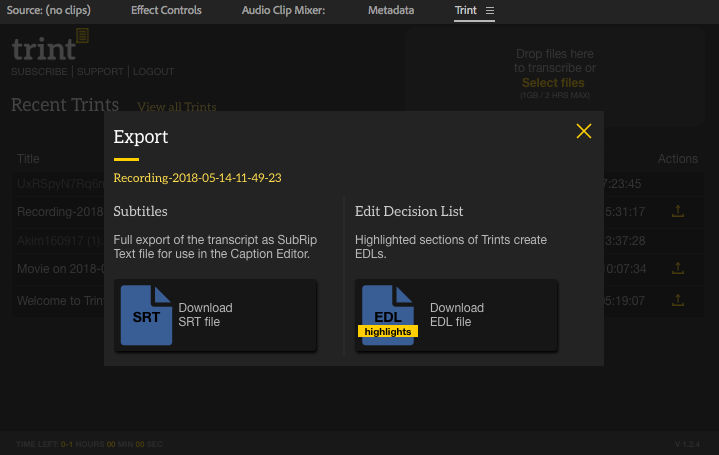Select the Trint panel tab

click(465, 10)
